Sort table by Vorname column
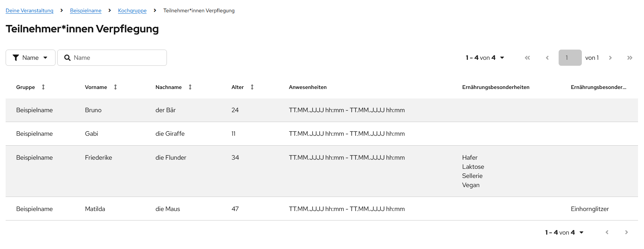Viewport: 644px width, 249px height. (x=115, y=87)
